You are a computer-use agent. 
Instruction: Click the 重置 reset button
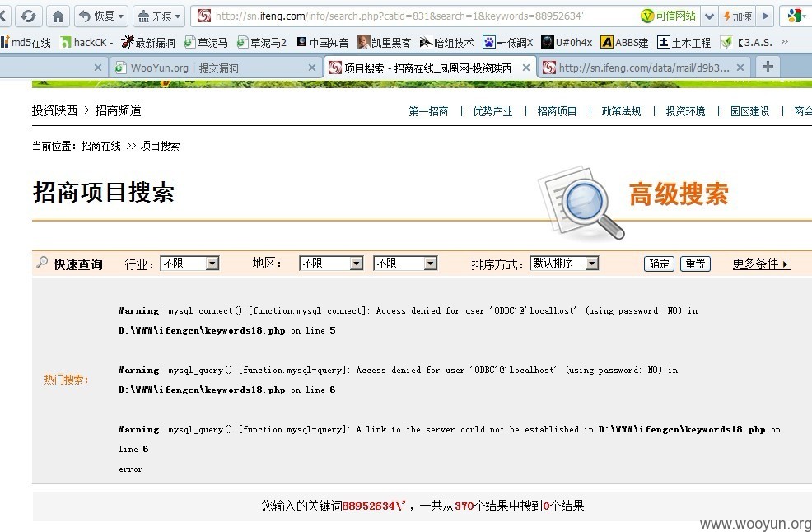695,264
